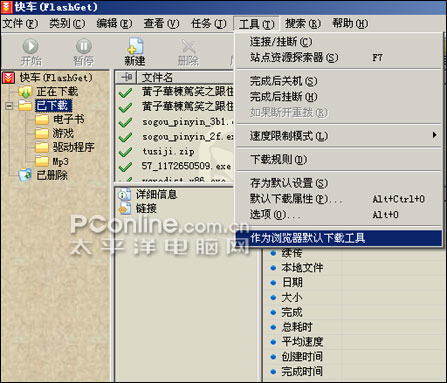The width and height of the screenshot is (447, 383).
Task: Open the 任务(T) menu
Action: click(x=209, y=24)
